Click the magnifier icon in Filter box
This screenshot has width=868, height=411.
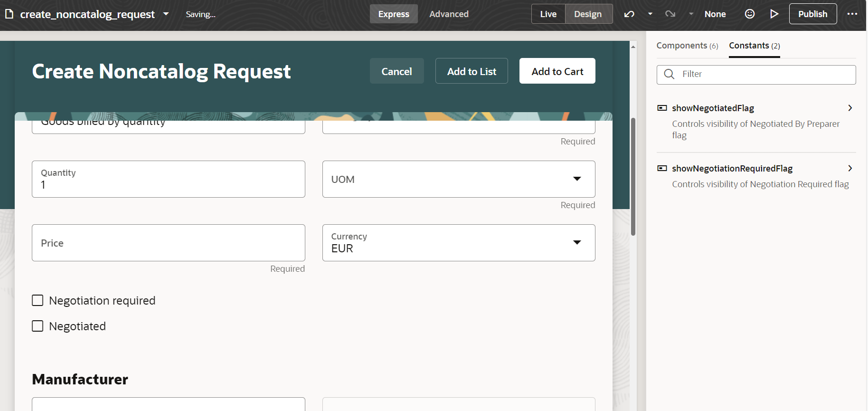point(669,74)
